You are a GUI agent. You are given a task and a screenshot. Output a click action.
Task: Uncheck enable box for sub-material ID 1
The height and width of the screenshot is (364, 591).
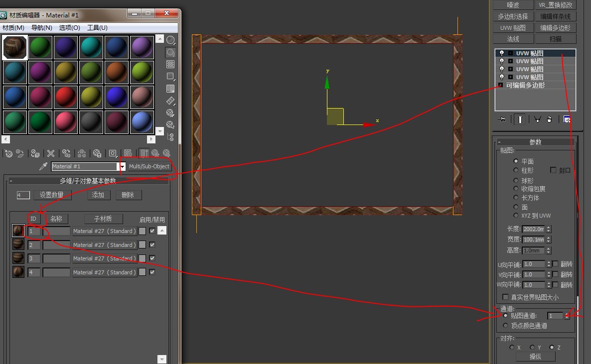tap(152, 231)
